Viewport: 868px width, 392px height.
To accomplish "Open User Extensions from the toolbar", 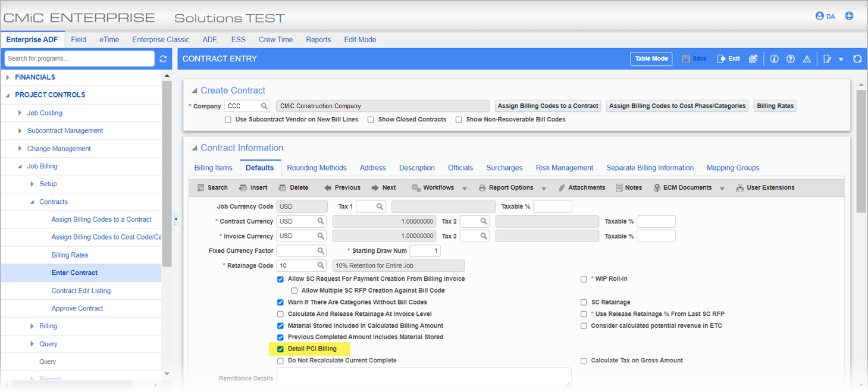I will (765, 187).
